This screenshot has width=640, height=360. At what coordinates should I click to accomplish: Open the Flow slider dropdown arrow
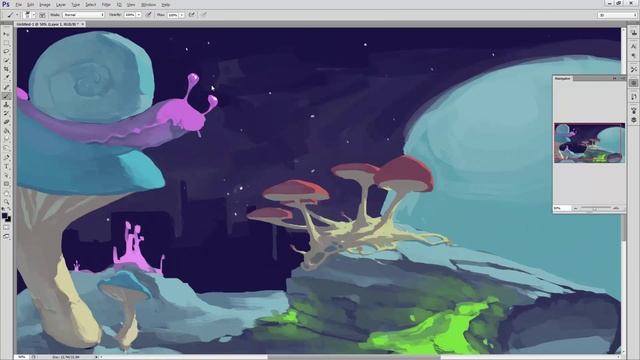[182, 15]
